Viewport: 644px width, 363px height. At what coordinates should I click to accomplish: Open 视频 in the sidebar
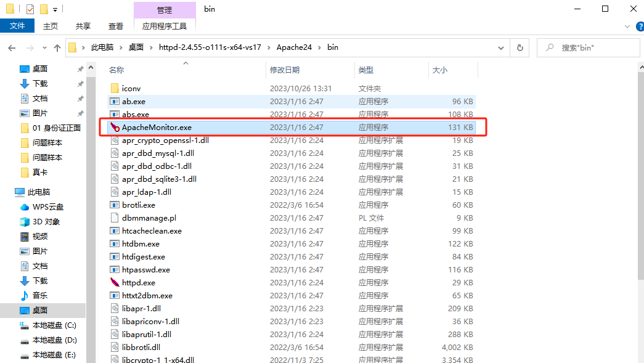coord(40,237)
